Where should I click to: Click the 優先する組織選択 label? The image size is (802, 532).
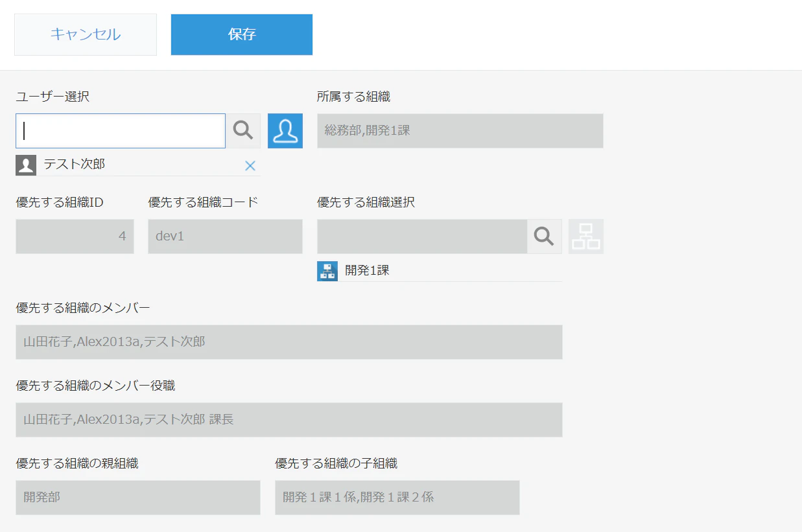[x=366, y=202]
